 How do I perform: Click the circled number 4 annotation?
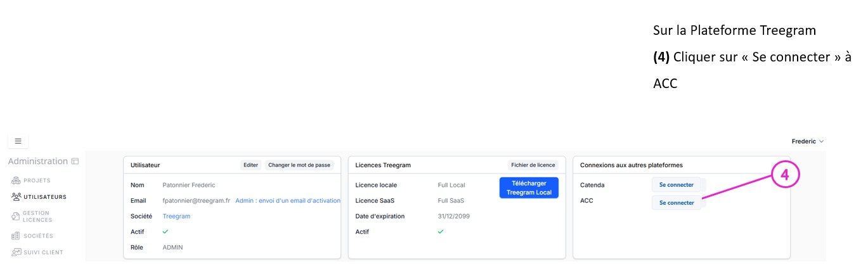coord(784,175)
